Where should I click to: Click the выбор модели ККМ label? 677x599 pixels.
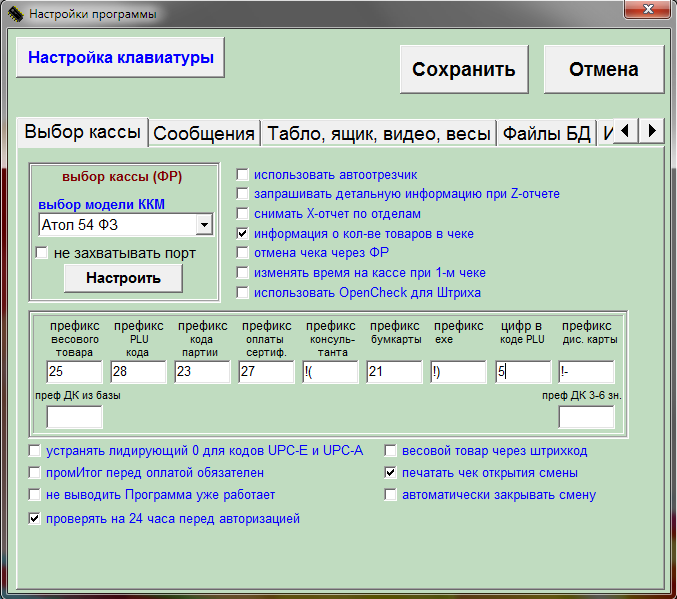[101, 204]
